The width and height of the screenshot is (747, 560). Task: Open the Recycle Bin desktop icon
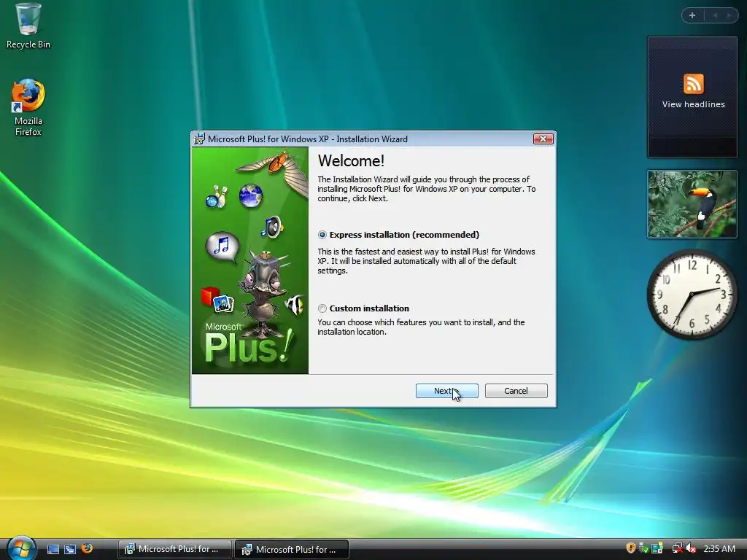(x=28, y=26)
